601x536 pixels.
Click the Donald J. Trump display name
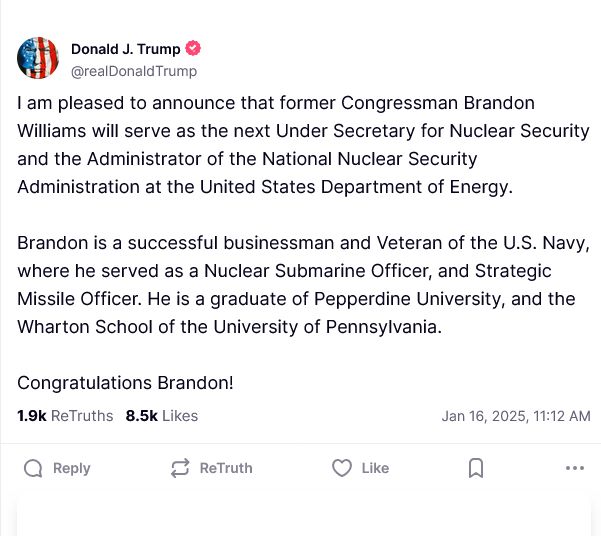click(x=126, y=49)
